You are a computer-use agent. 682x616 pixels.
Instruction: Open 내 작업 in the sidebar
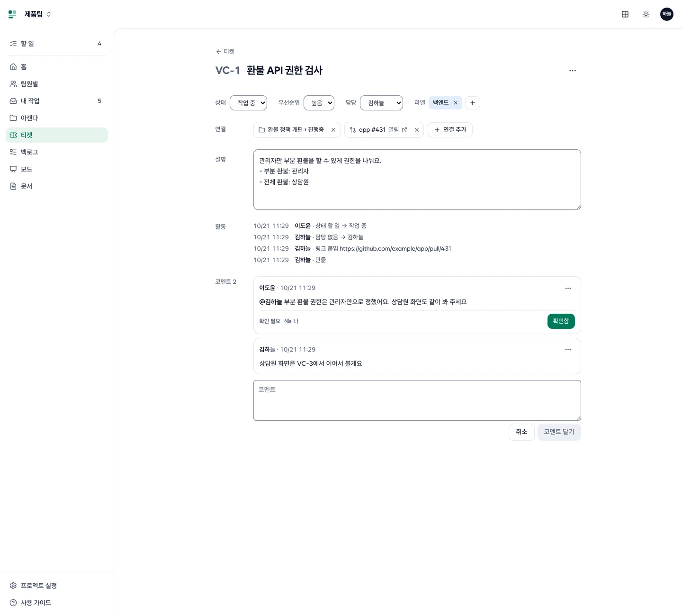pyautogui.click(x=57, y=101)
